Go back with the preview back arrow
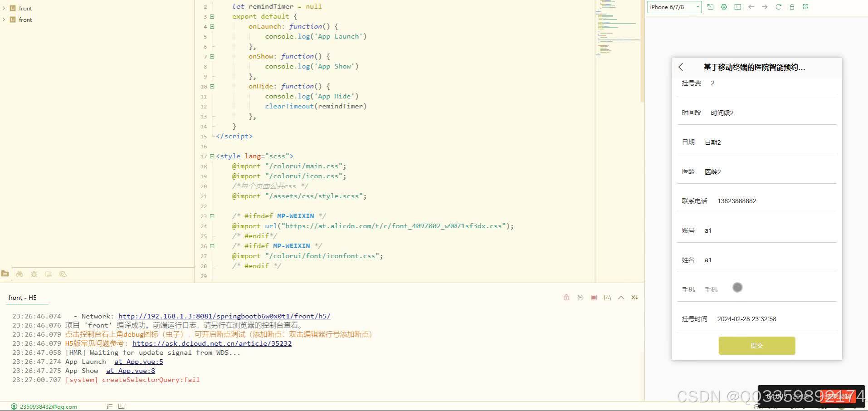868x411 pixels. click(751, 7)
